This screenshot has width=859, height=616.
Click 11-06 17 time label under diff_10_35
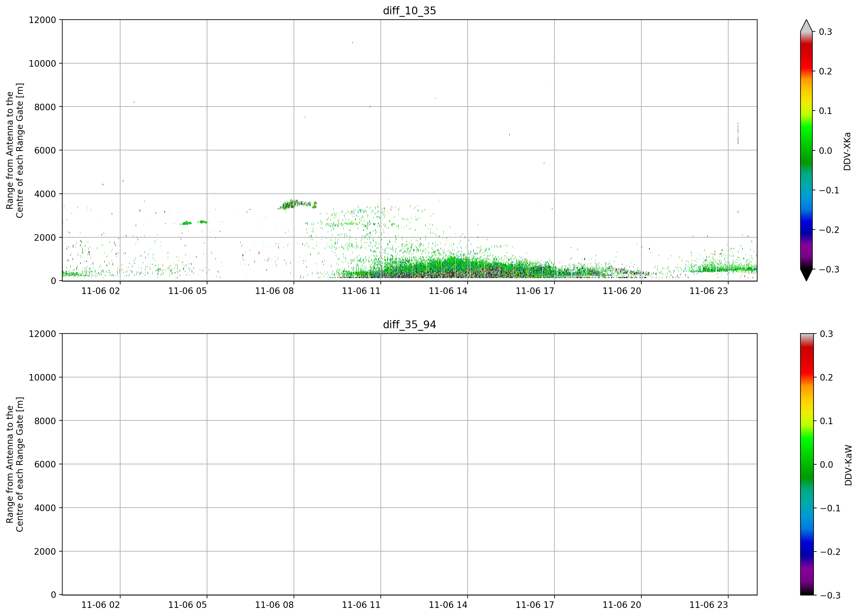tap(535, 291)
